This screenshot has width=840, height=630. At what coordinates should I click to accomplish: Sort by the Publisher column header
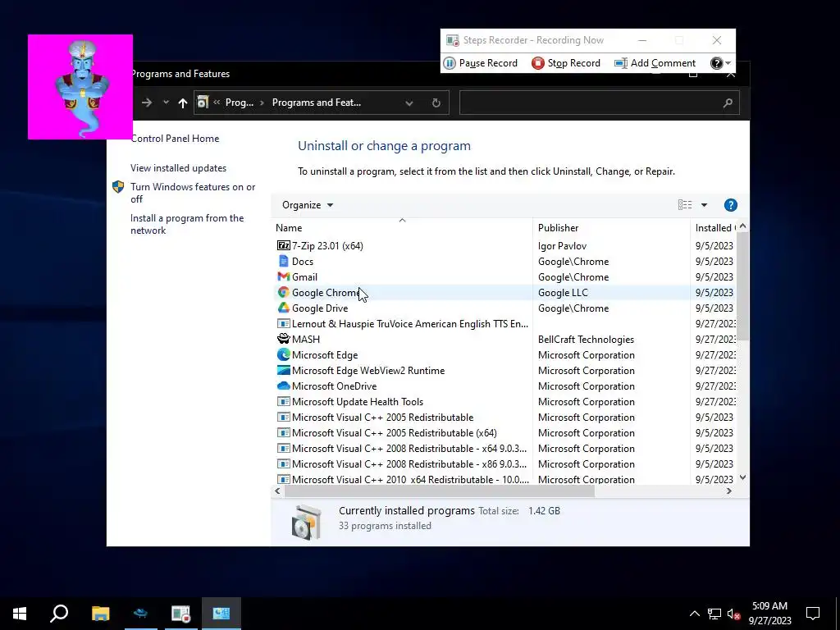[x=611, y=228]
